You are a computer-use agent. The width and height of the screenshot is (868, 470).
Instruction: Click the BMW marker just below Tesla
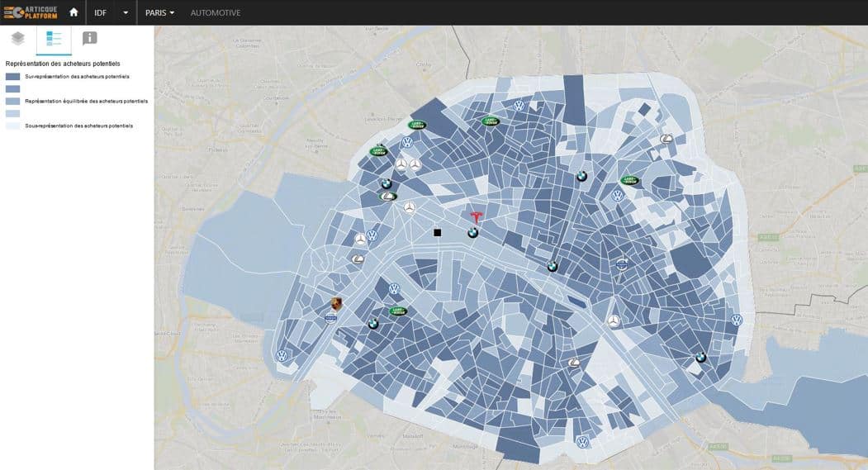(x=472, y=233)
